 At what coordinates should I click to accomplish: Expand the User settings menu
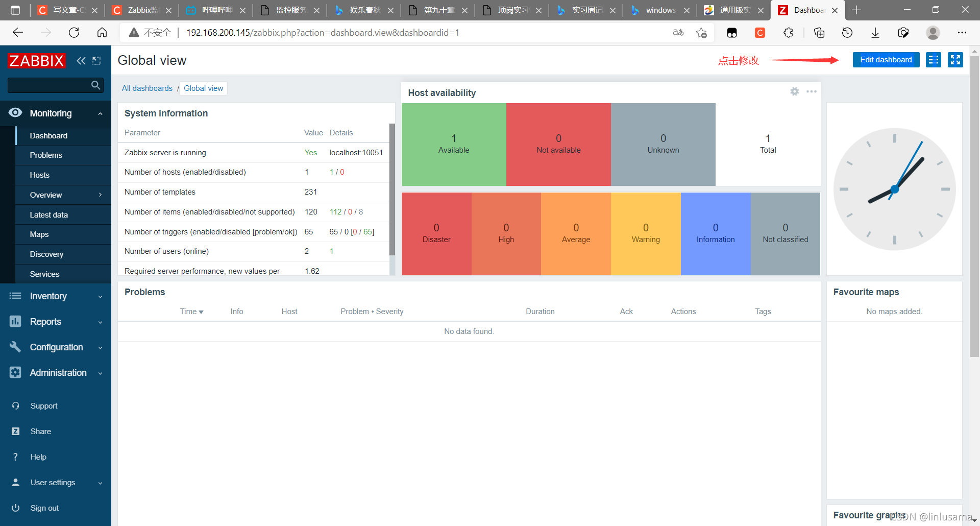click(101, 483)
